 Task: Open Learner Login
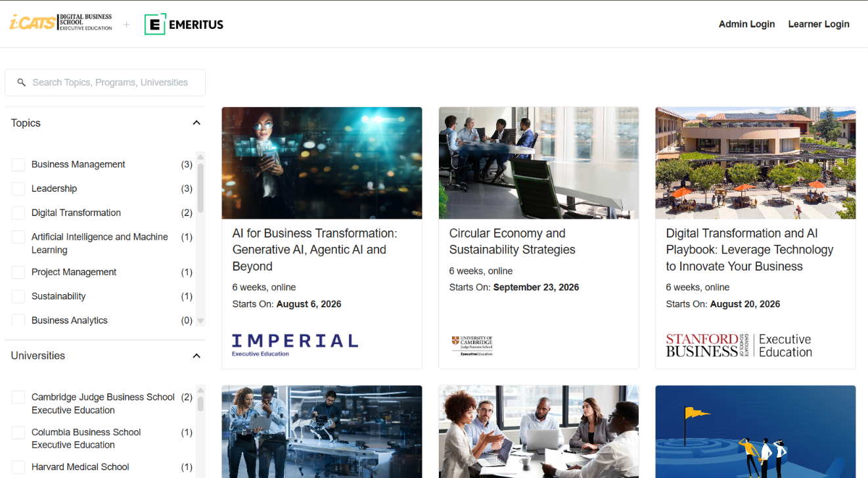pos(819,24)
